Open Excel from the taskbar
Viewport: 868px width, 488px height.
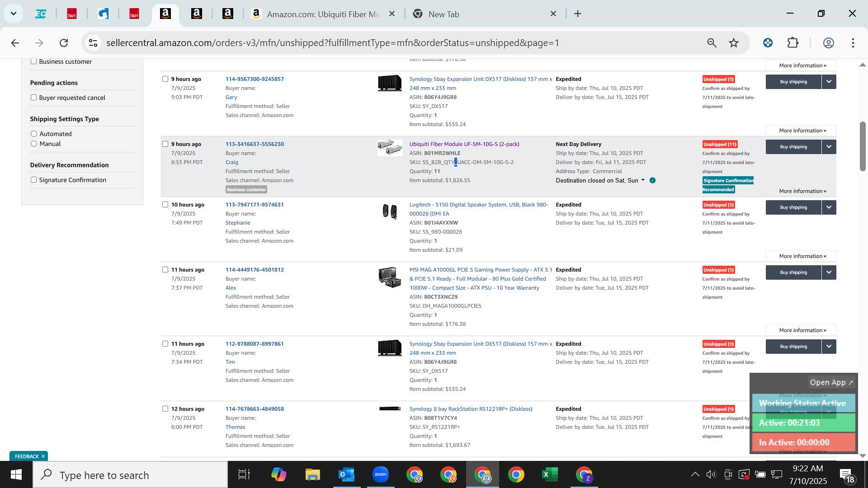(550, 474)
